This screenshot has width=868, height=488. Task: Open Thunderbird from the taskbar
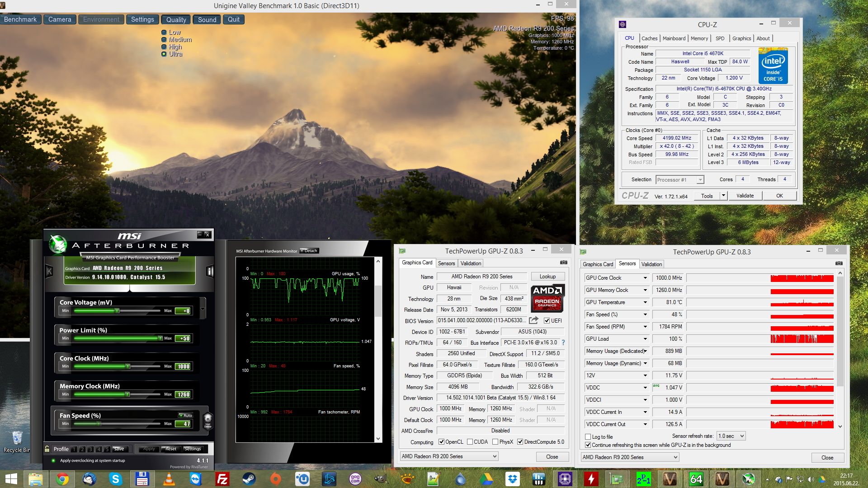pyautogui.click(x=89, y=479)
